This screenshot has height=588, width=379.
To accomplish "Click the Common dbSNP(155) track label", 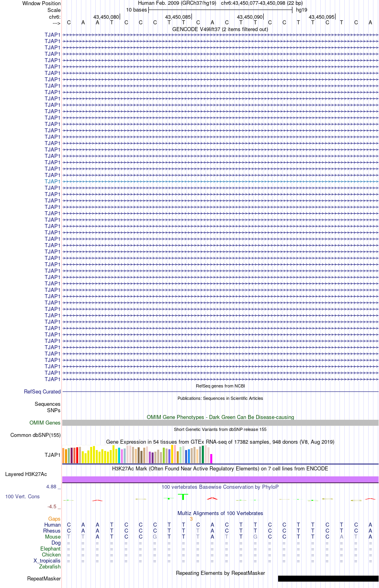I will click(x=36, y=435).
